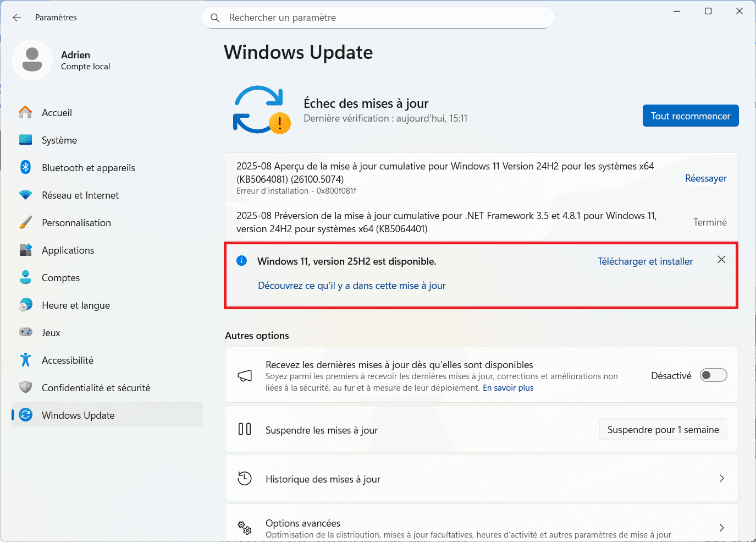Click the history clock icon
The height and width of the screenshot is (542, 756).
tap(245, 478)
